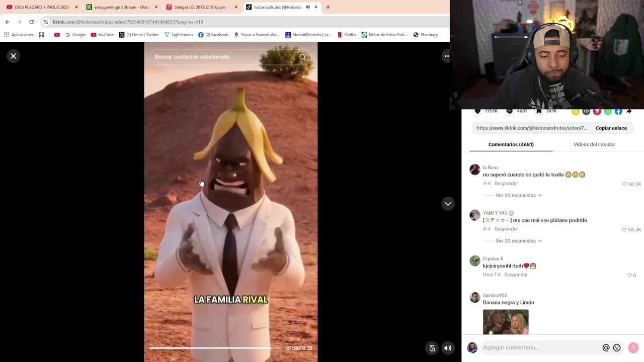Click the address bar URL

coord(128,22)
